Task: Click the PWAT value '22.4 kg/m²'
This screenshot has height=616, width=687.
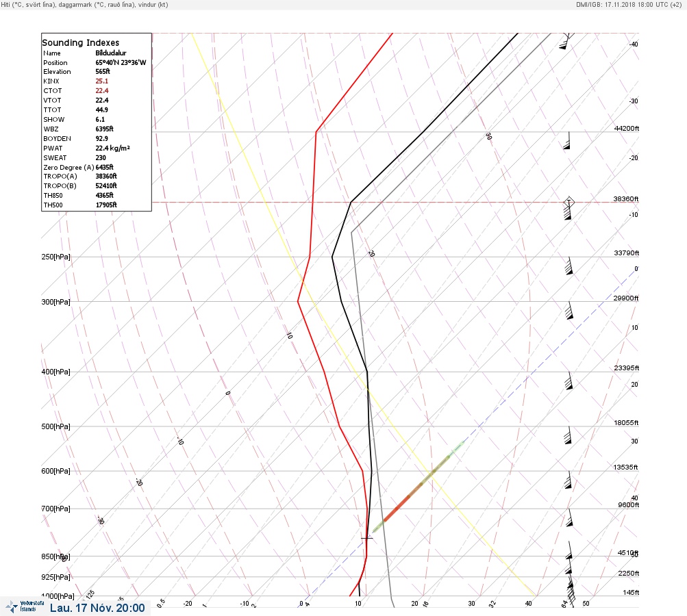Action: (112, 148)
